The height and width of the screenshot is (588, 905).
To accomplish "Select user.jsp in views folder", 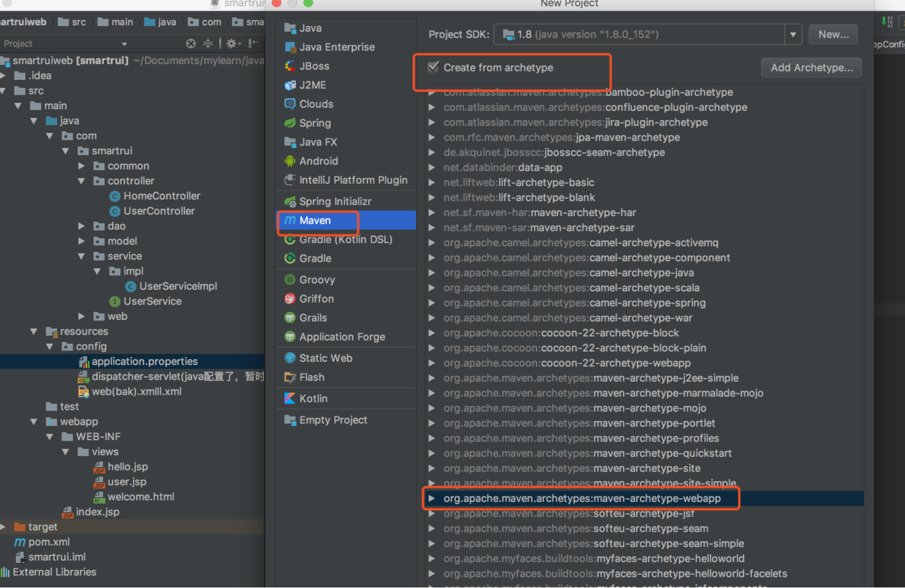I will 120,482.
